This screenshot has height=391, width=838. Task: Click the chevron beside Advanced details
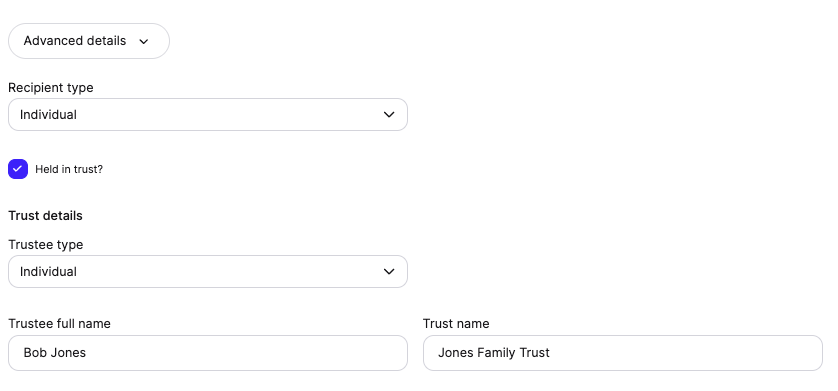143,42
